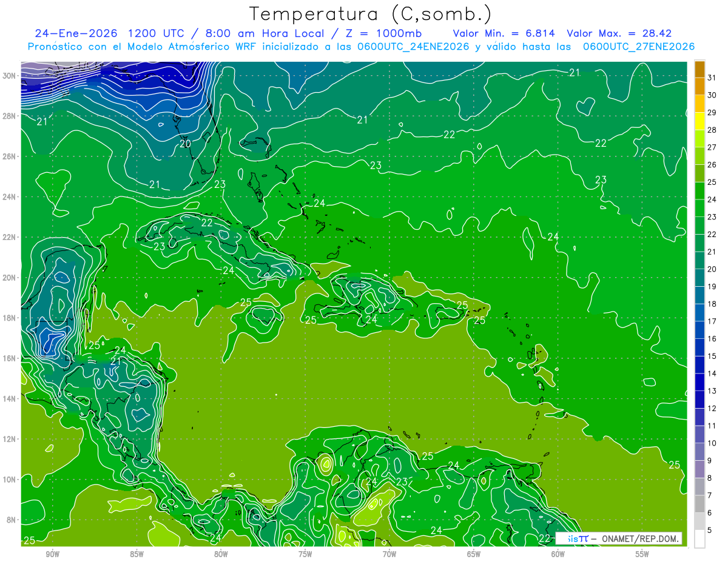Click the color scale label 5
Viewport: 728px width, 562px height.
pyautogui.click(x=710, y=530)
